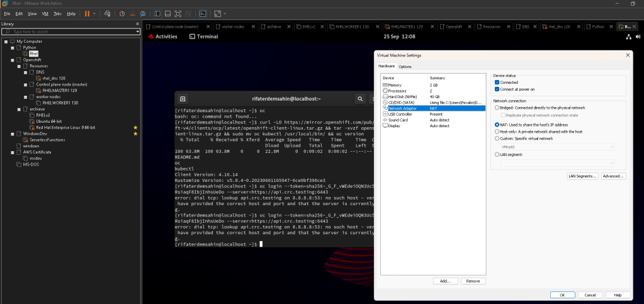Click Cancel in Virtual Machine Settings
Viewport: 644px width, 304px height.
click(x=590, y=295)
